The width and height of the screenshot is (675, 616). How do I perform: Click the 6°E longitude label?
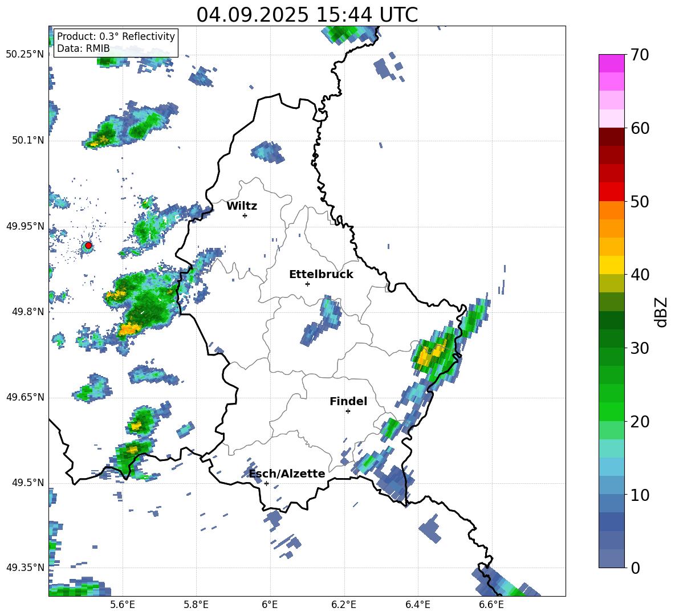pyautogui.click(x=270, y=605)
